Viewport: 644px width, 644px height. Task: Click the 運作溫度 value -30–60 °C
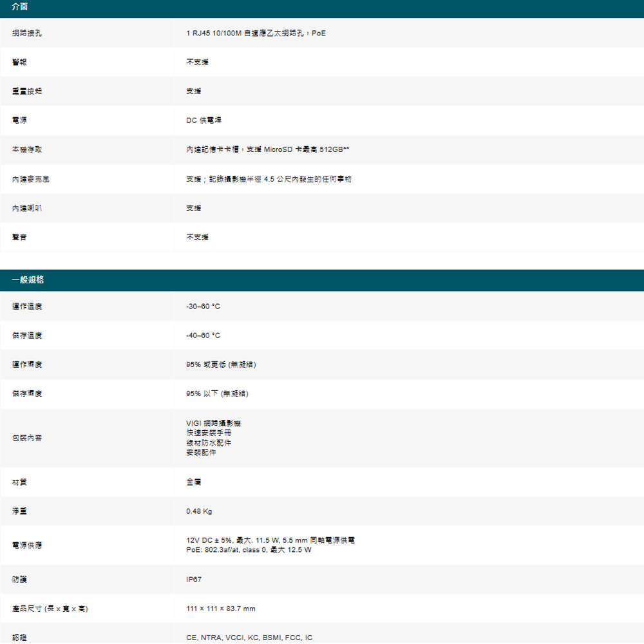203,307
